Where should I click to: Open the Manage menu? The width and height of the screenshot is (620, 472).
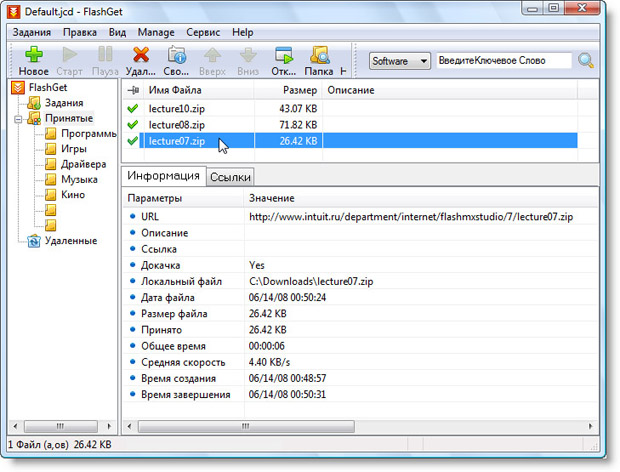(156, 32)
